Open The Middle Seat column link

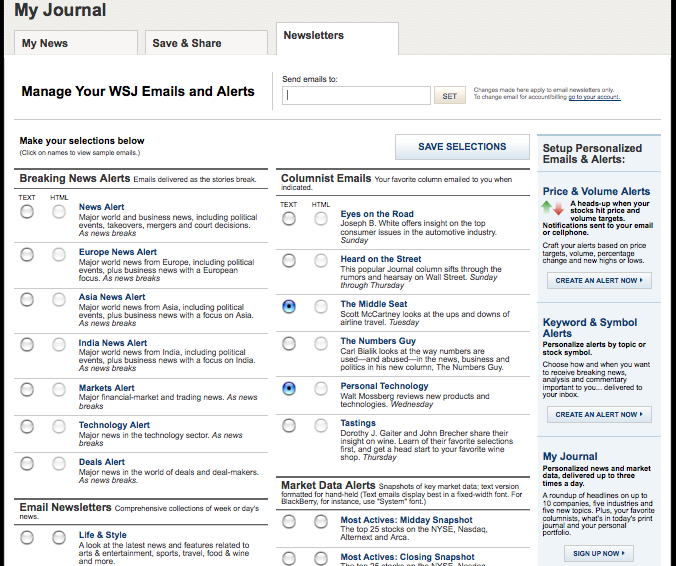point(374,304)
